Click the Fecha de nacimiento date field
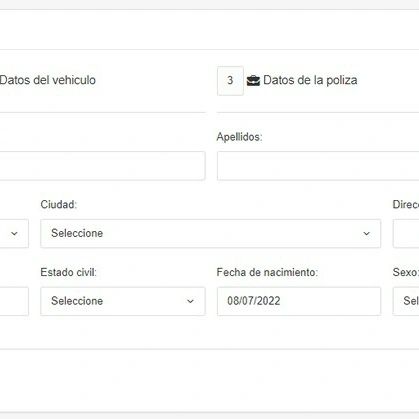This screenshot has width=419, height=419. tap(299, 301)
